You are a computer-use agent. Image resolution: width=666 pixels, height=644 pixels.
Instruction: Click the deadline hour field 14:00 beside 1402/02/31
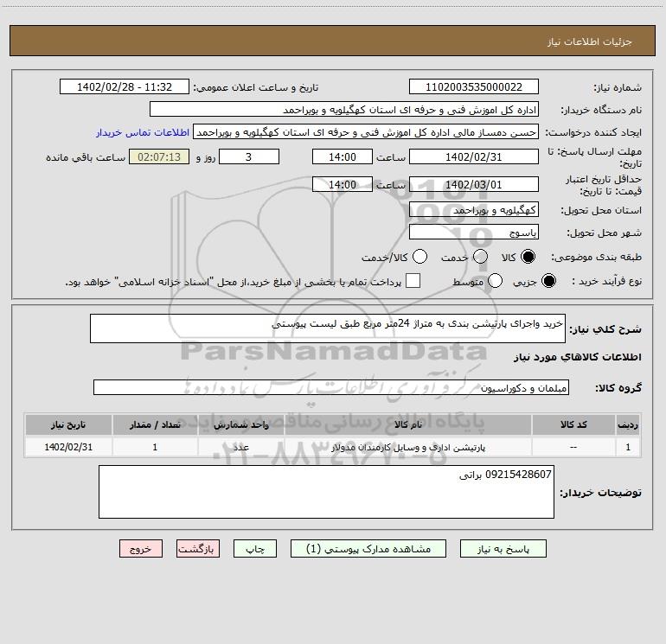point(343,156)
